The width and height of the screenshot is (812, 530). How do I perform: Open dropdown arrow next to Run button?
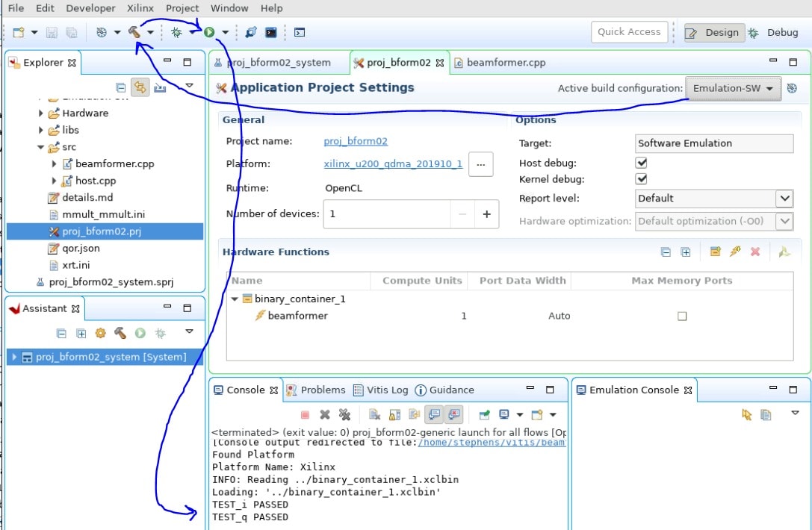tap(226, 32)
